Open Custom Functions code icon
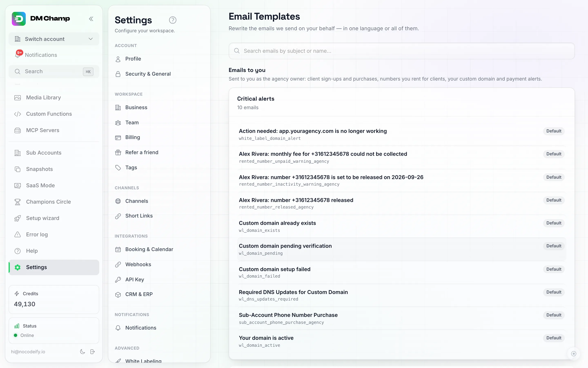This screenshot has width=588, height=368. click(18, 114)
